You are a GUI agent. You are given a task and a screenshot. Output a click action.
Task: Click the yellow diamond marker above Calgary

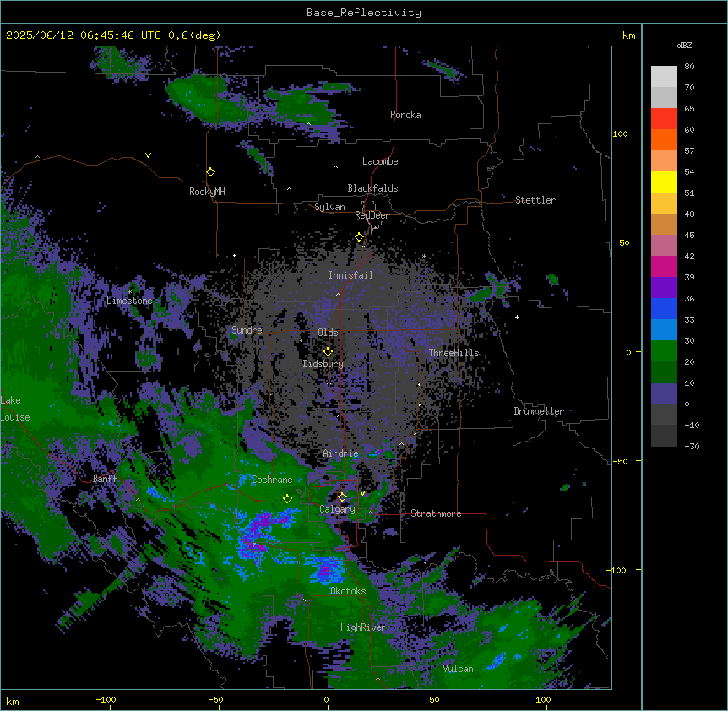click(342, 497)
